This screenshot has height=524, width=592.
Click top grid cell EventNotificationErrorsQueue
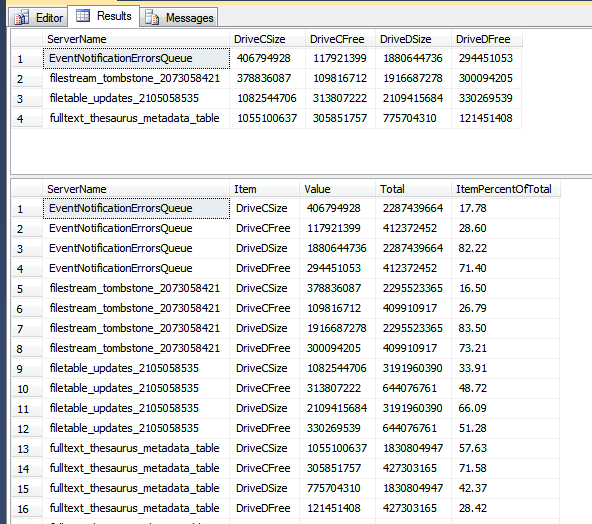pos(136,59)
